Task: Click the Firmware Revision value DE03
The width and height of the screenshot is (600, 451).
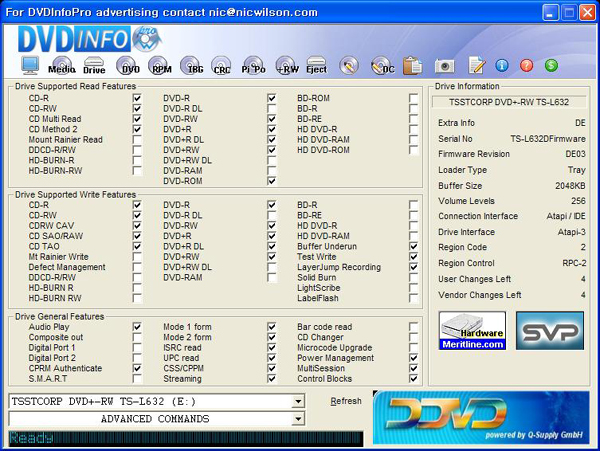Action: [x=575, y=154]
